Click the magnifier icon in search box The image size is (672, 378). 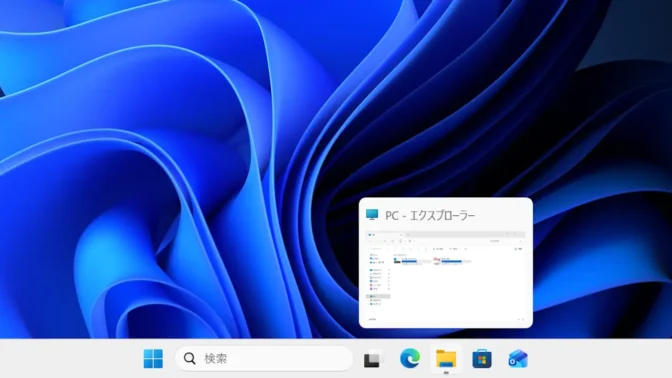pos(189,358)
